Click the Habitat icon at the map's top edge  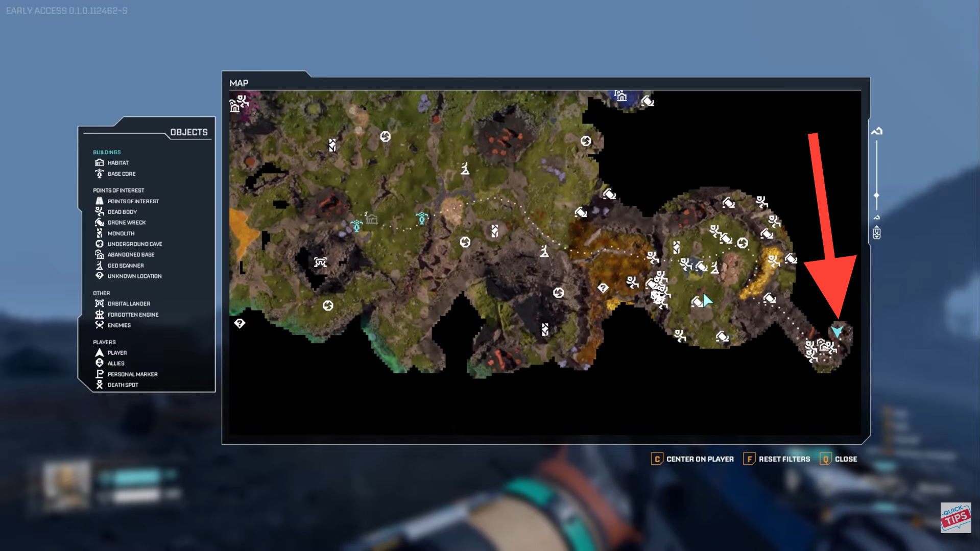[620, 96]
